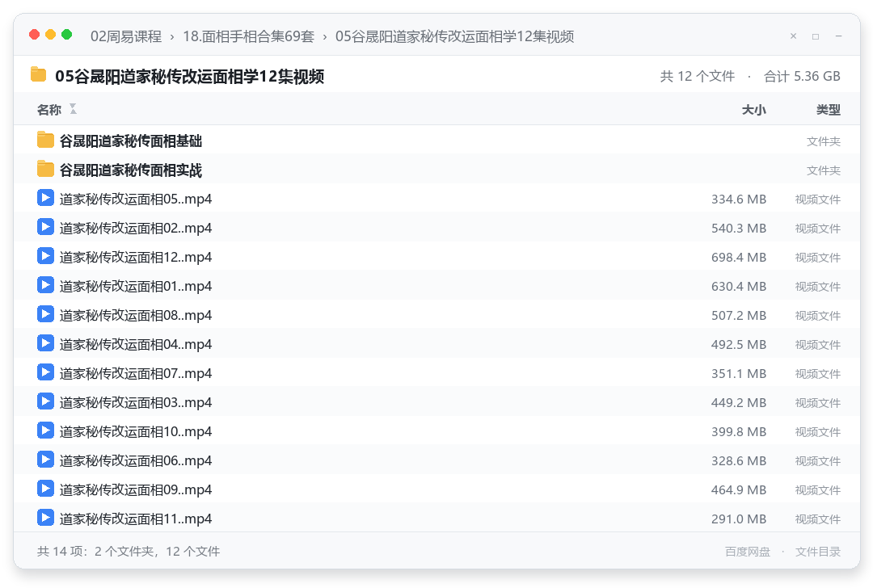Click the 351.1 MB size value
The height and width of the screenshot is (588, 873).
pyautogui.click(x=738, y=373)
